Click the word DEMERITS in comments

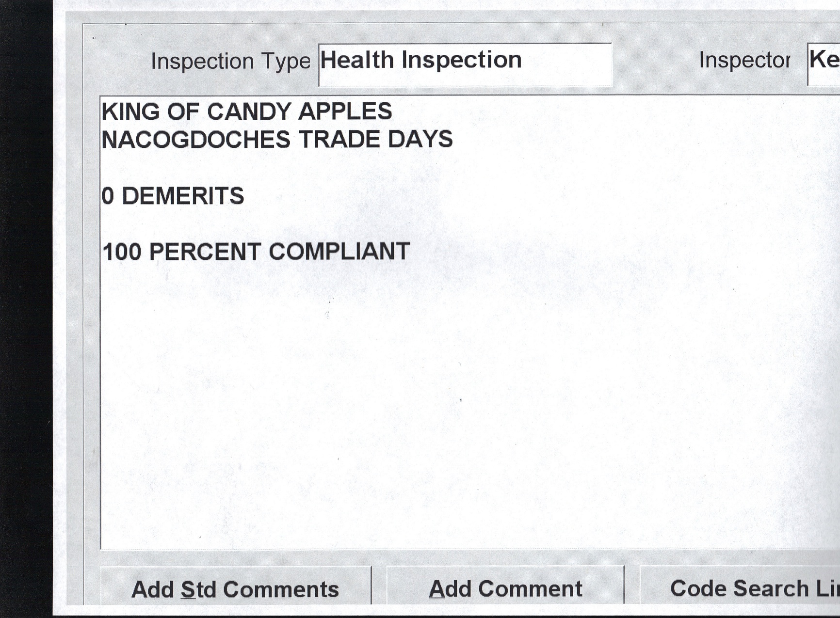point(182,196)
